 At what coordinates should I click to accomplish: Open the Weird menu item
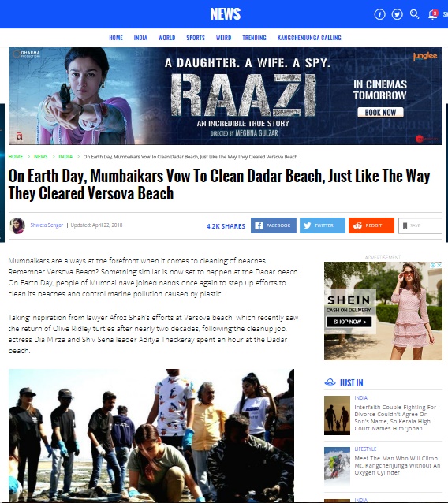[x=223, y=38]
